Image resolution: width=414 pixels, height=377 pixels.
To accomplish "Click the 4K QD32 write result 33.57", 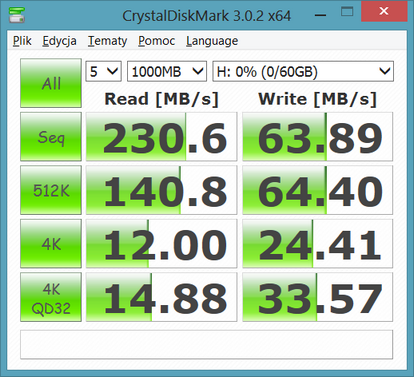I will point(317,297).
